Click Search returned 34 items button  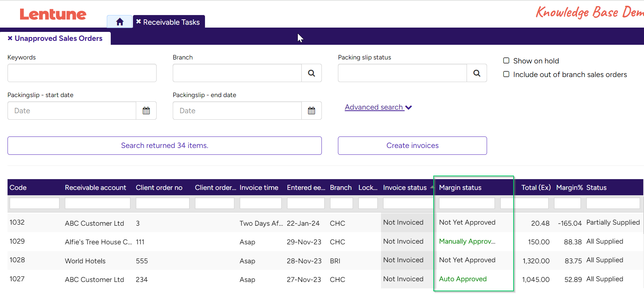point(164,145)
